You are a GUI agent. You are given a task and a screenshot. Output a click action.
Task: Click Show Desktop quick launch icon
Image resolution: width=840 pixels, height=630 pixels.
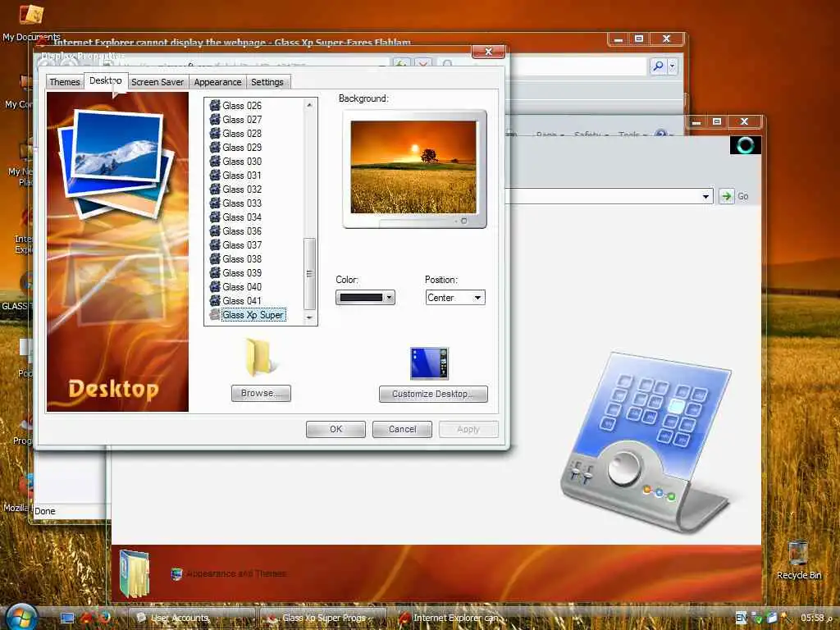tap(67, 618)
